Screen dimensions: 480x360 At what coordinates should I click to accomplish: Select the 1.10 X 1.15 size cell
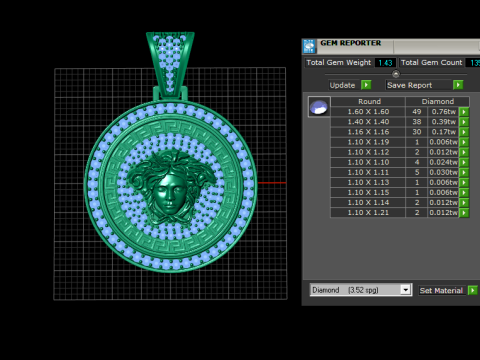tap(368, 193)
